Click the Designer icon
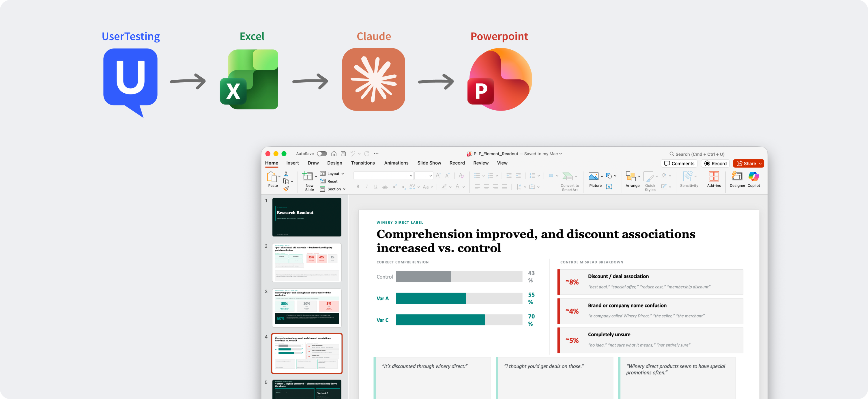Image resolution: width=868 pixels, height=399 pixels. [x=737, y=176]
